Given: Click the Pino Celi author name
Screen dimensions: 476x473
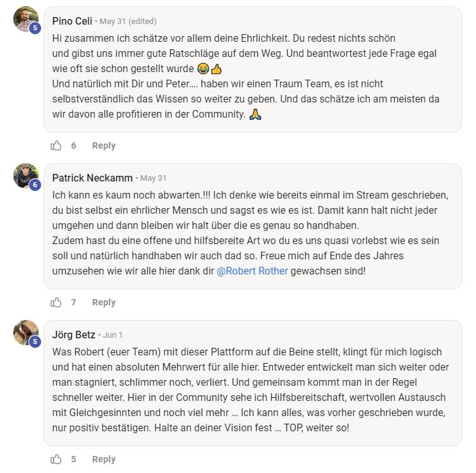Looking at the screenshot, I should point(71,21).
